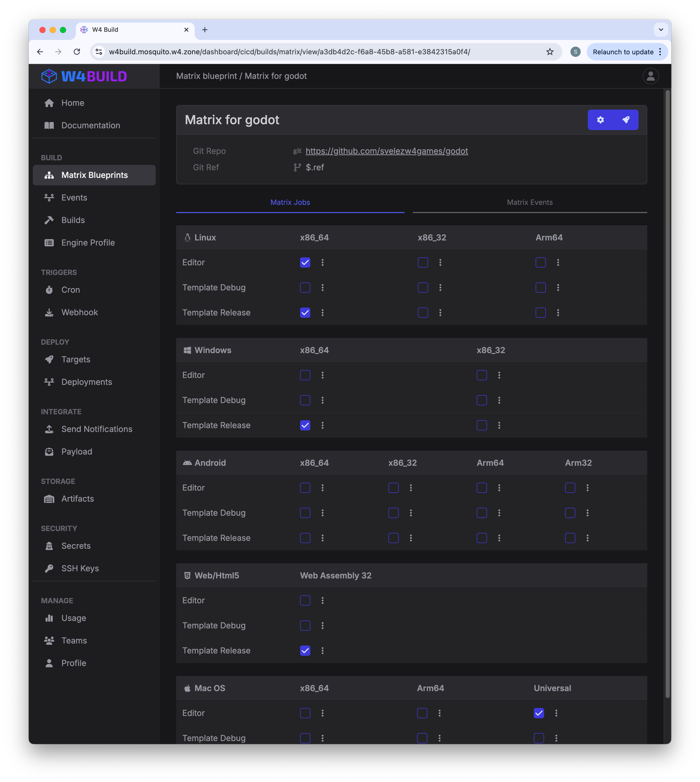Open the matrix settings gear button
This screenshot has width=700, height=782.
600,120
